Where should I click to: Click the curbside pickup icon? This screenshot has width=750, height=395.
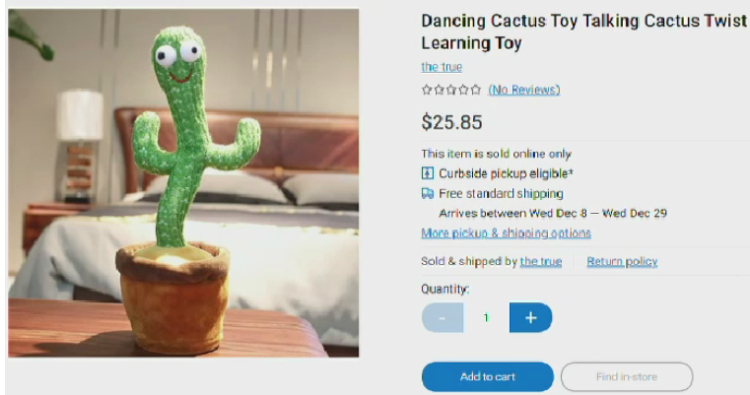(x=427, y=173)
